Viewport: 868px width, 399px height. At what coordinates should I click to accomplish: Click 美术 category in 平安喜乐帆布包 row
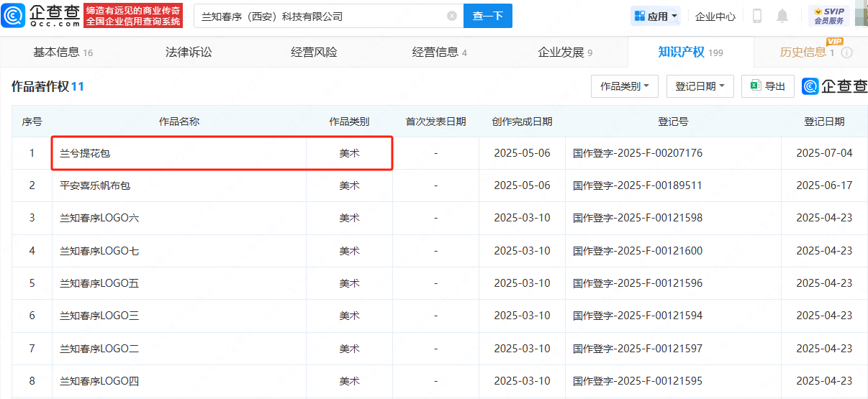click(x=349, y=185)
